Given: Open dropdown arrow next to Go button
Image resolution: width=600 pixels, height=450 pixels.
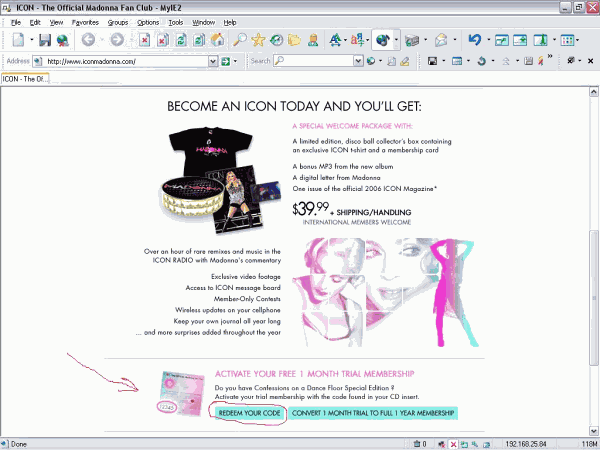Looking at the screenshot, I should [235, 61].
